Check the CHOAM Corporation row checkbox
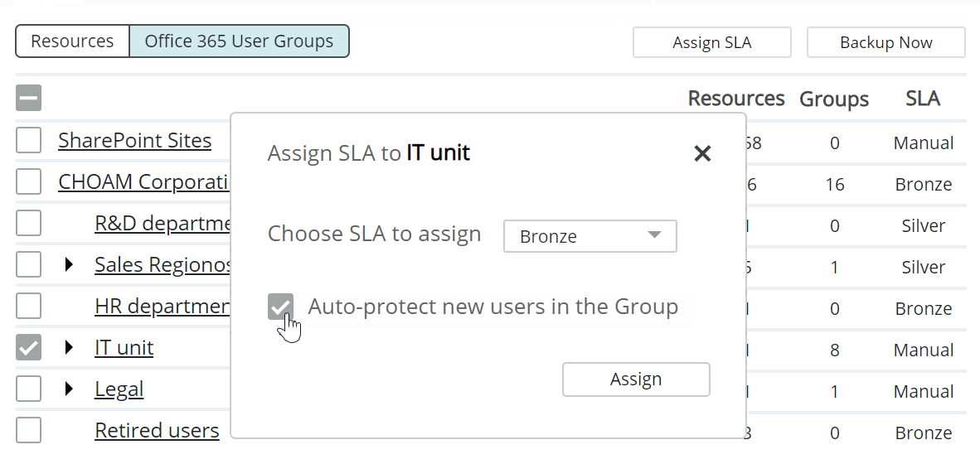 (x=28, y=182)
